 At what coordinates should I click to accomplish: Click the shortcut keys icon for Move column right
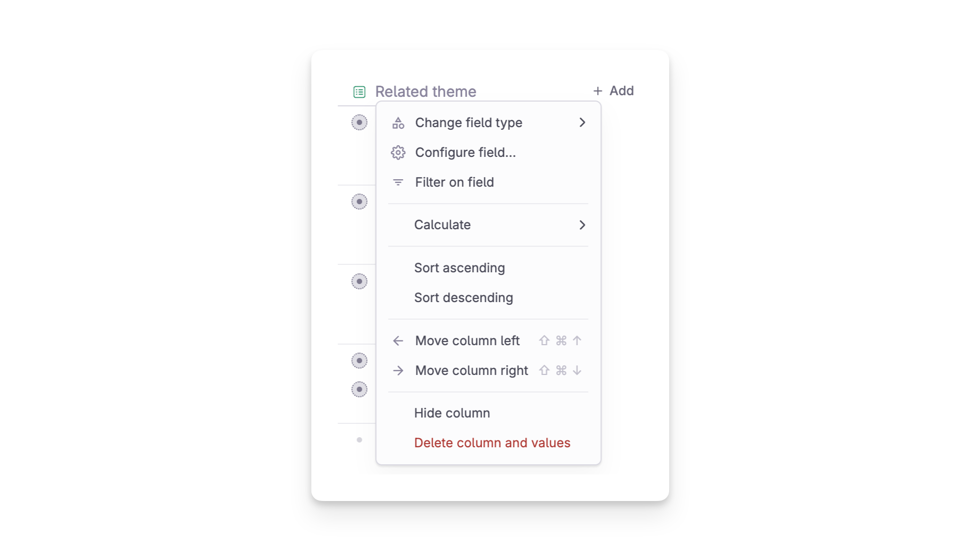560,371
